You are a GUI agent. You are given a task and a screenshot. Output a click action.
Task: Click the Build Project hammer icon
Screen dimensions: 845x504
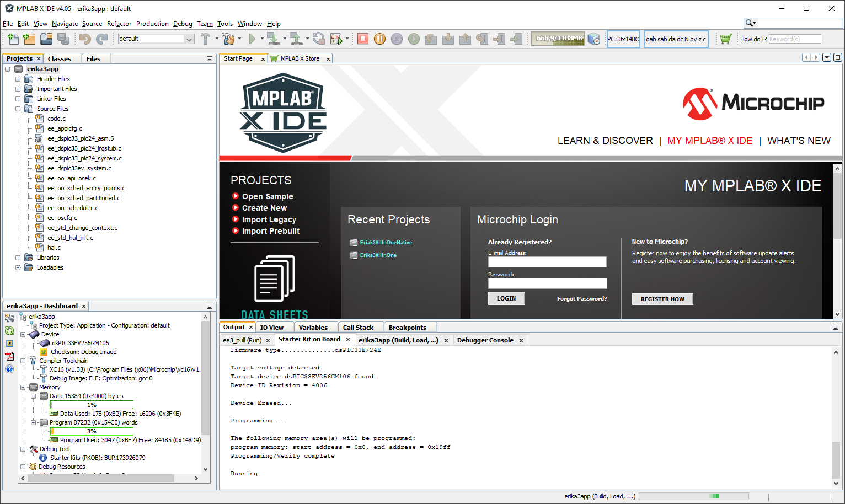click(x=206, y=39)
